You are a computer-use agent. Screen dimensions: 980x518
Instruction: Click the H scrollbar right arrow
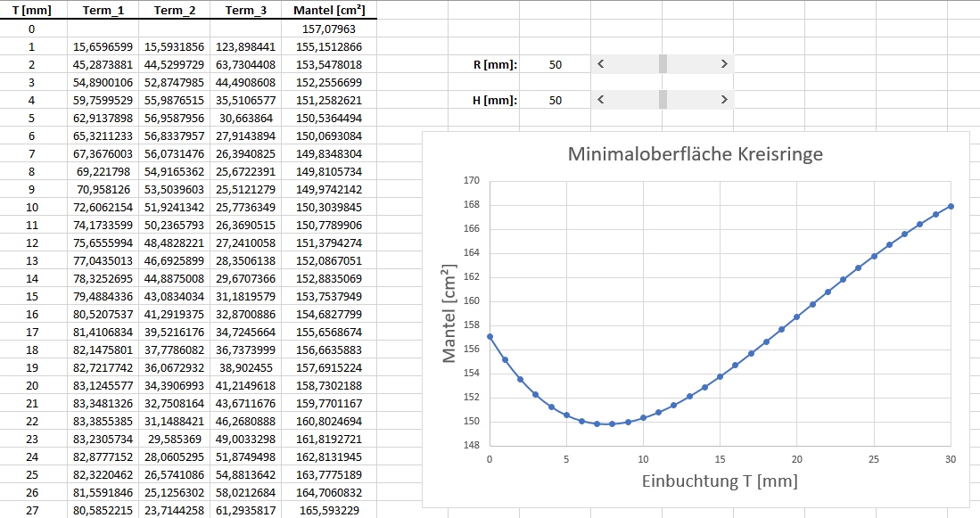point(724,99)
